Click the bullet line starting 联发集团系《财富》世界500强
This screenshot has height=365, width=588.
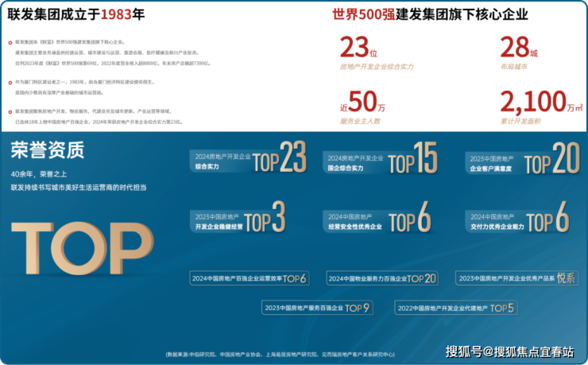tap(70, 42)
